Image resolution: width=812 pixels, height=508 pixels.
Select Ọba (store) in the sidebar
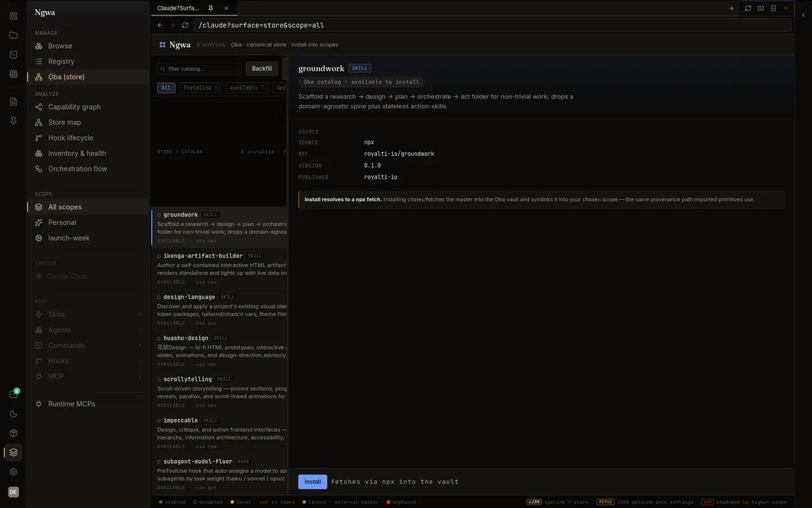click(88, 77)
